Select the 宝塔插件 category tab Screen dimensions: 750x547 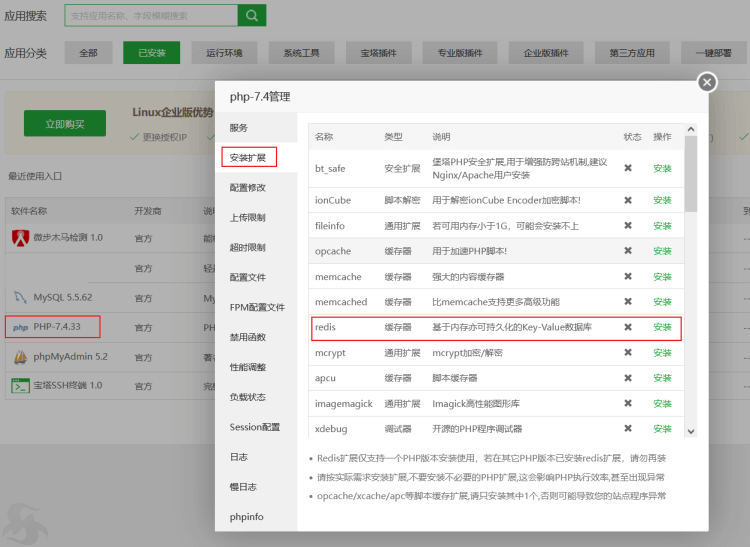pyautogui.click(x=379, y=53)
